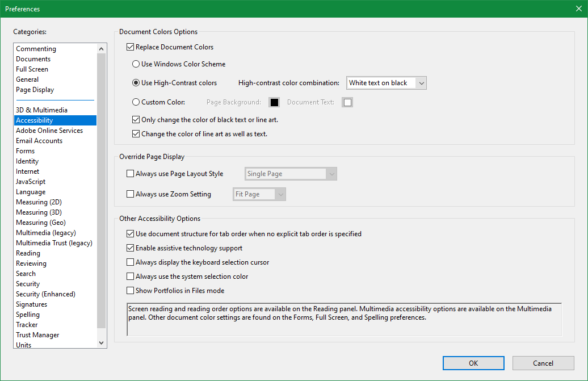Viewport: 588px width, 381px height.
Task: Check Always display the keyboard selection cursor
Action: [130, 262]
